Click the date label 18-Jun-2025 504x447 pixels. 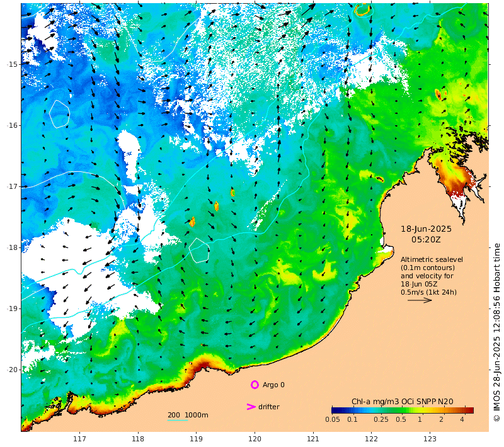tap(426, 229)
